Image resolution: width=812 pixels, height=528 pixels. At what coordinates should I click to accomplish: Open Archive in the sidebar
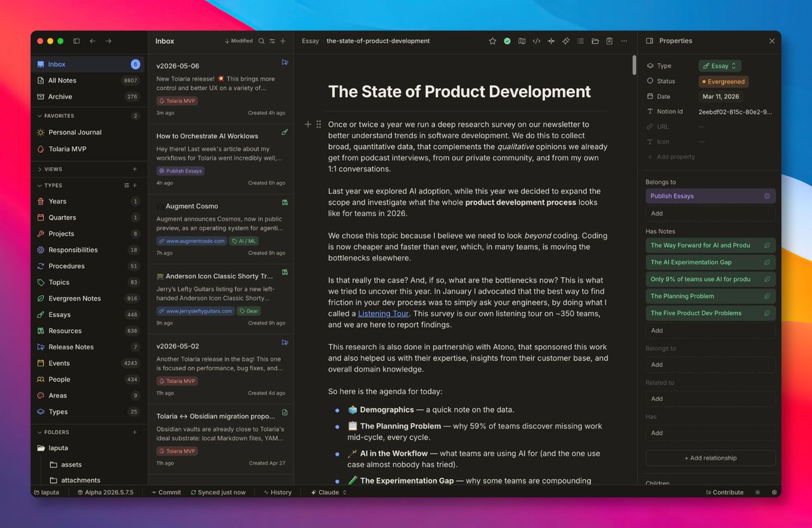87,97
